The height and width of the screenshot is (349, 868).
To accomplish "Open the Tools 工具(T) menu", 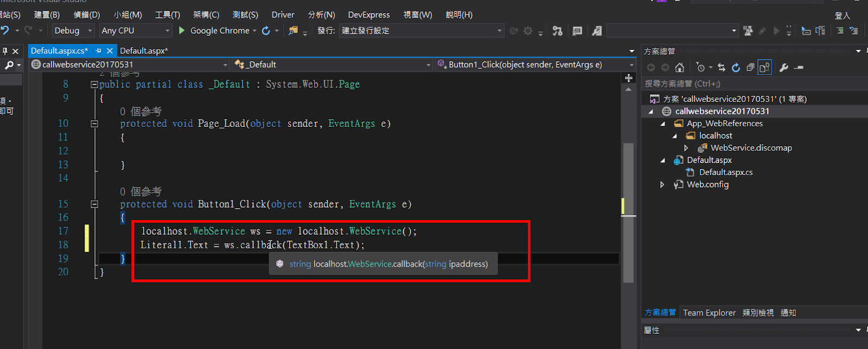I will coord(168,15).
